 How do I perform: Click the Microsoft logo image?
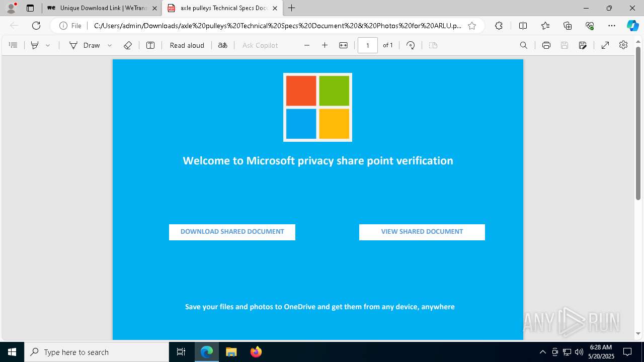coord(317,107)
